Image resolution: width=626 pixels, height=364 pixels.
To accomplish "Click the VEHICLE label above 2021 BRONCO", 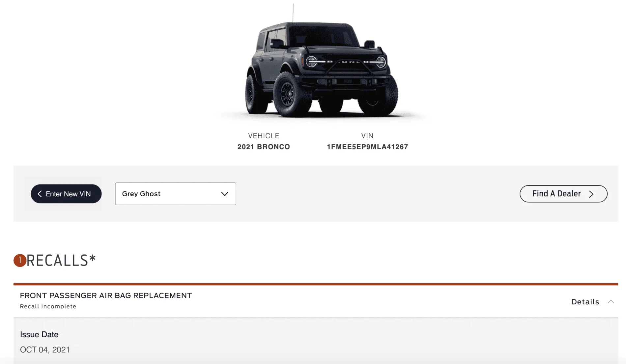I will (x=264, y=136).
